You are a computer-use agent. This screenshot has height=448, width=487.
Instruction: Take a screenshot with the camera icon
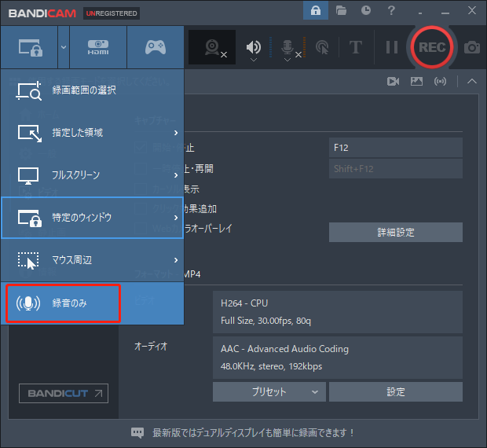(x=472, y=47)
